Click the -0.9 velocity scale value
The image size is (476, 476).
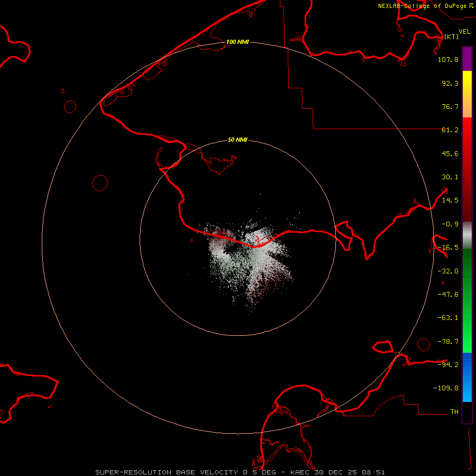[450, 224]
